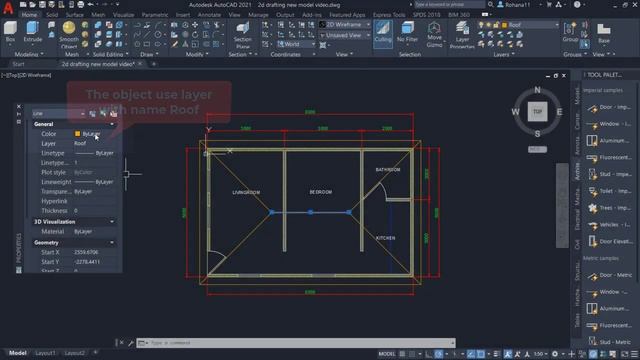Open the Annotate ribbon tab
The height and width of the screenshot is (360, 640).
[x=209, y=15]
